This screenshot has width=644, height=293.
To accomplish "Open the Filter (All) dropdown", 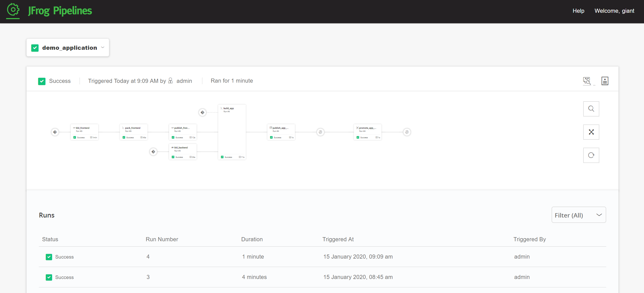I will (578, 215).
